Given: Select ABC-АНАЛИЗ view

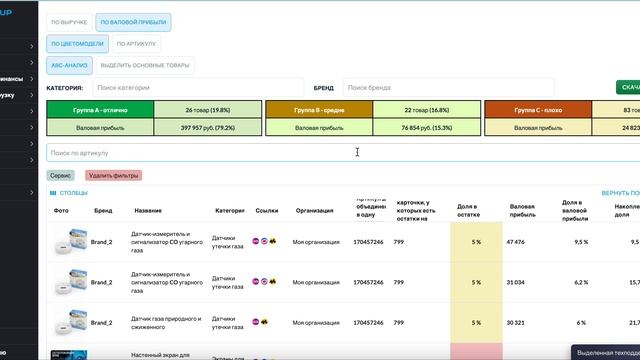Looking at the screenshot, I should point(69,65).
